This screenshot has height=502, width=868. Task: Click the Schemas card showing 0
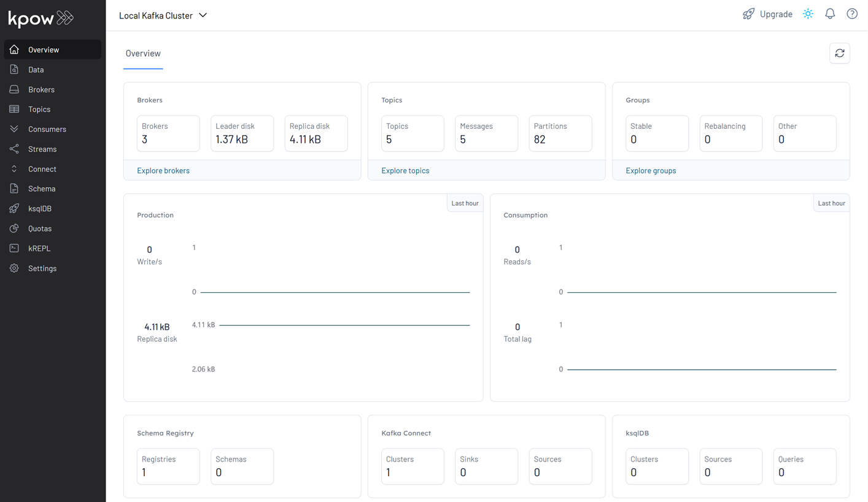coord(242,466)
